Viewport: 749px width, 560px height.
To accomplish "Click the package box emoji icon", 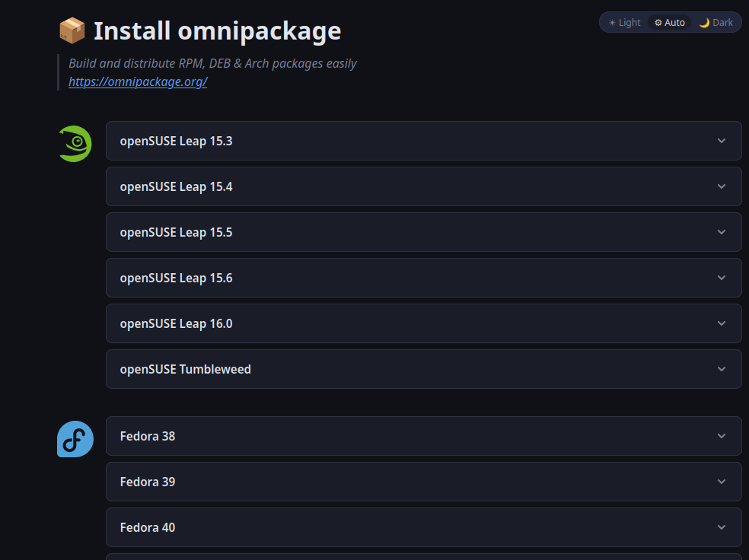I will (x=72, y=30).
